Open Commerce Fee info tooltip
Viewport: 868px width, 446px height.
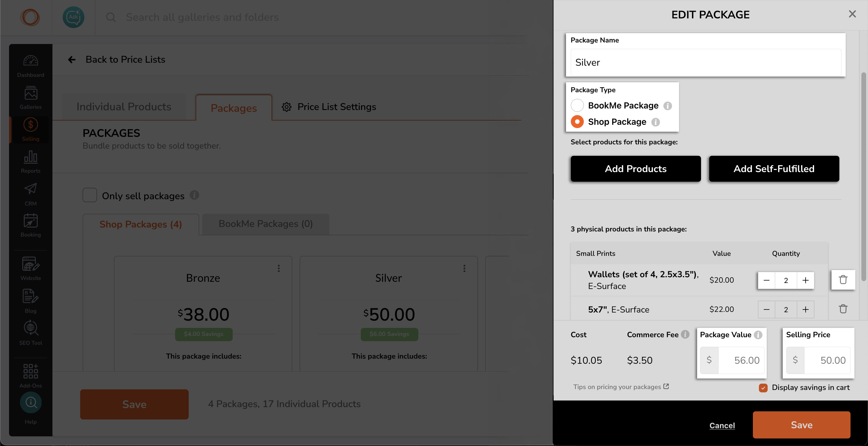(x=685, y=334)
